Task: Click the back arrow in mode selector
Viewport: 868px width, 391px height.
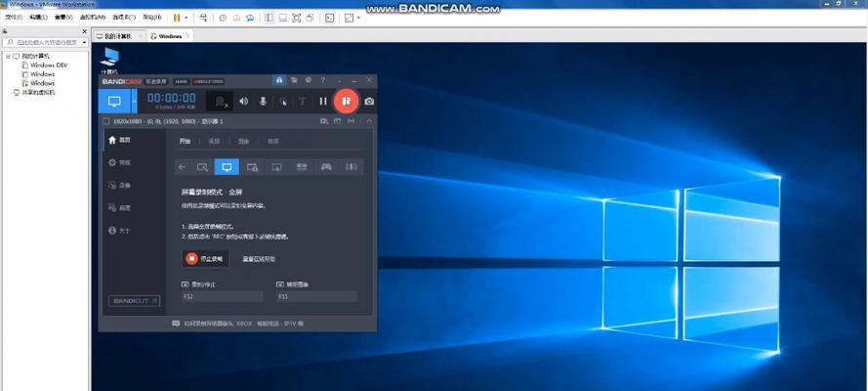Action: (x=183, y=167)
